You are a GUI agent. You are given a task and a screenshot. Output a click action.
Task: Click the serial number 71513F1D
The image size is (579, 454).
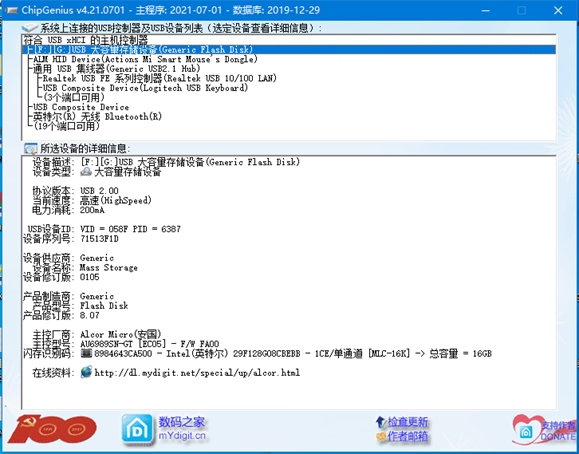[x=99, y=239]
